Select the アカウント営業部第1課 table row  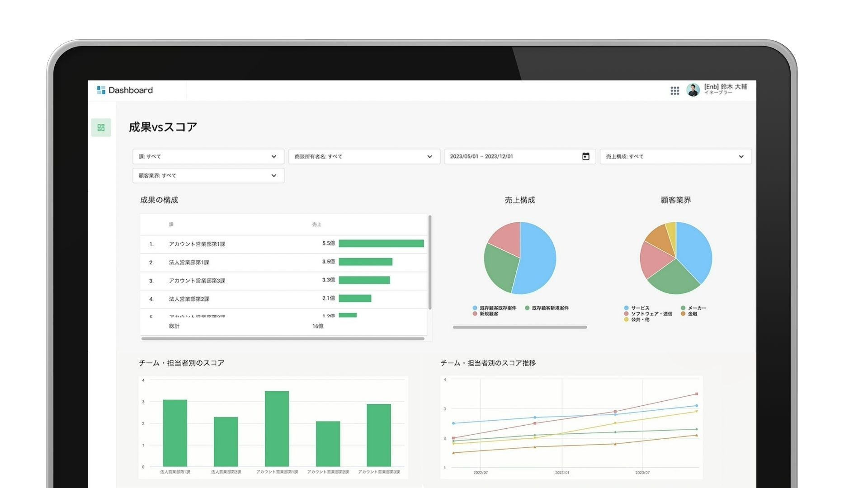pos(197,244)
